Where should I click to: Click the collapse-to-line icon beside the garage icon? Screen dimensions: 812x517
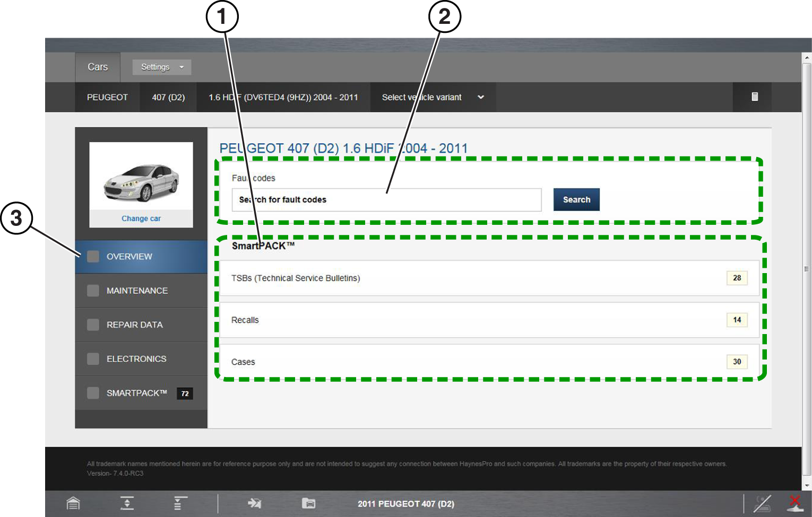pos(127,503)
